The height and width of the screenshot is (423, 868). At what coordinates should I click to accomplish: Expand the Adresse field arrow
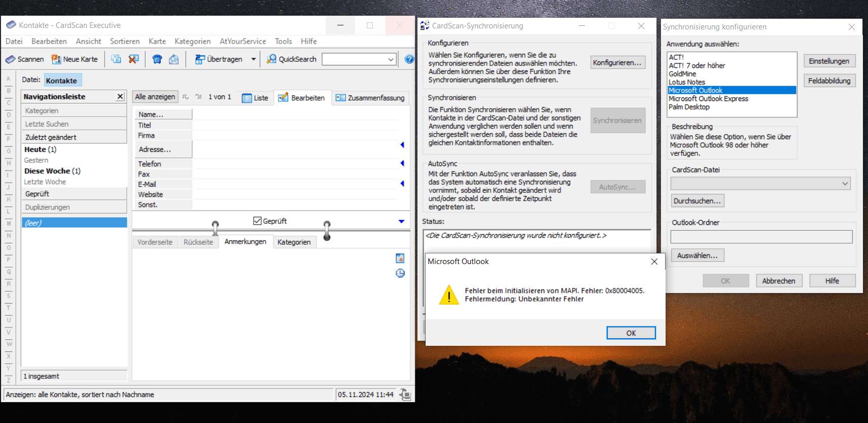pyautogui.click(x=402, y=145)
